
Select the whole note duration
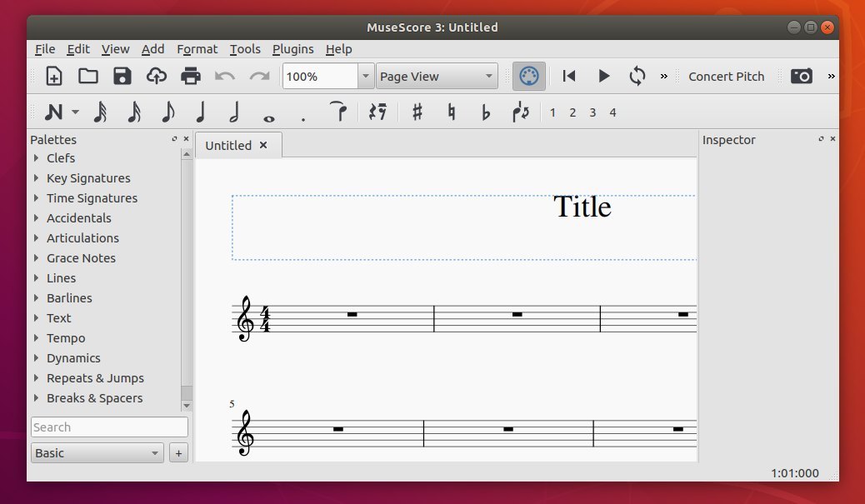pos(268,118)
